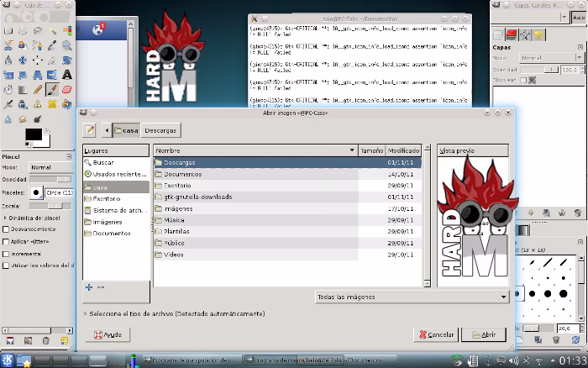Select the Crop tool

[x=52, y=60]
